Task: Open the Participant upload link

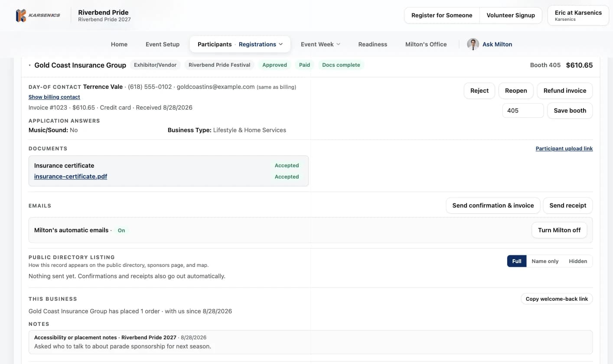Action: pos(564,149)
